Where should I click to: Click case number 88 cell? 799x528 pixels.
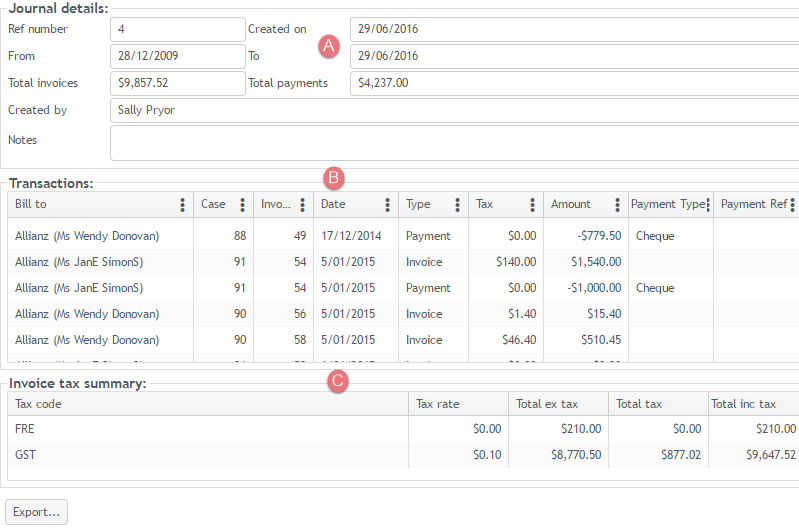tap(240, 236)
